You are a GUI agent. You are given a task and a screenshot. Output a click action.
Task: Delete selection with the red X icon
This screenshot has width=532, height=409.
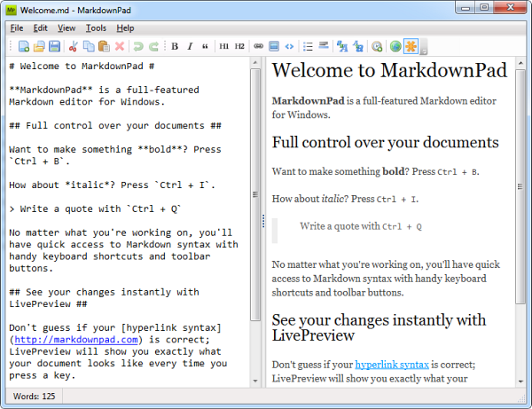point(120,46)
